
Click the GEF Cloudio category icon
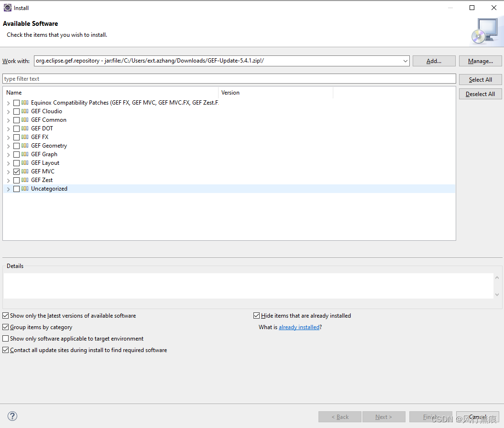[x=25, y=111]
